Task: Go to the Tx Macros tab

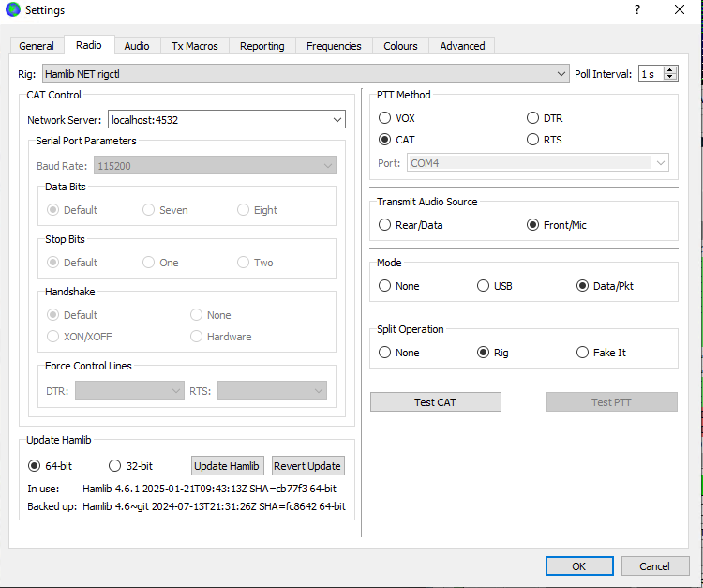Action: (195, 46)
